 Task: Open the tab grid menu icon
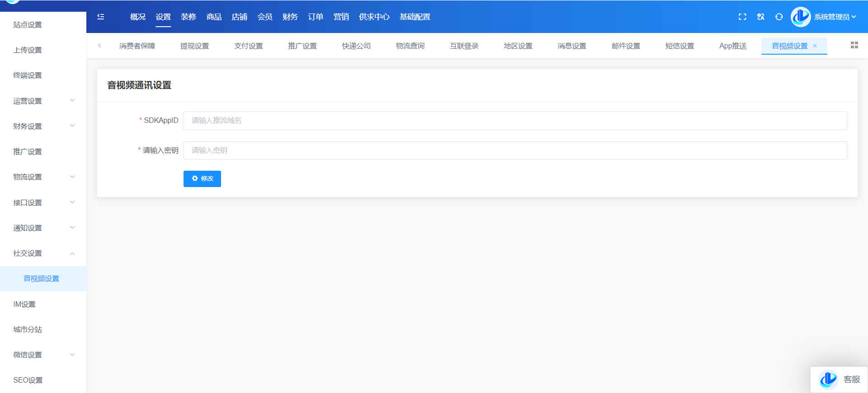point(854,45)
